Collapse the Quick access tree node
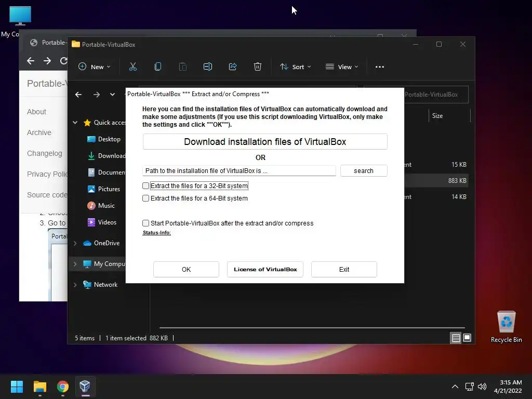Image resolution: width=532 pixels, height=399 pixels. [75, 123]
